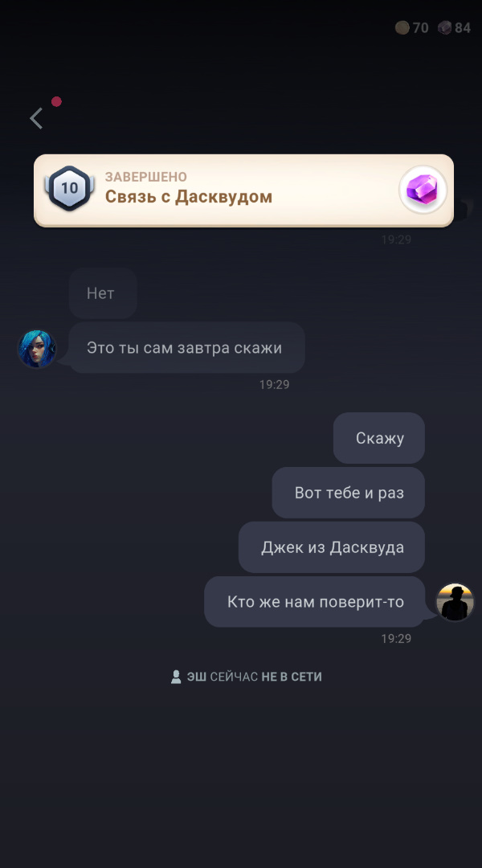Select the 'Вот тебе и раз' message
Screen dimensions: 482x868
pos(349,493)
